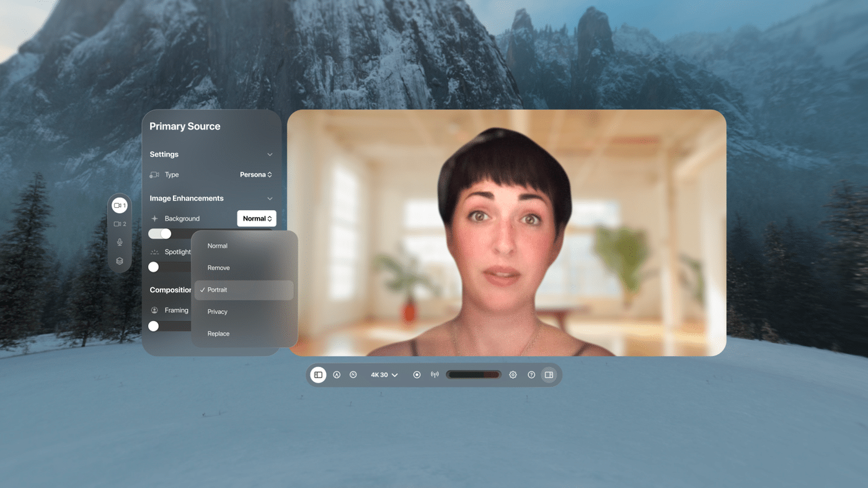Click the Framing slider knob
868x488 pixels.
click(154, 326)
